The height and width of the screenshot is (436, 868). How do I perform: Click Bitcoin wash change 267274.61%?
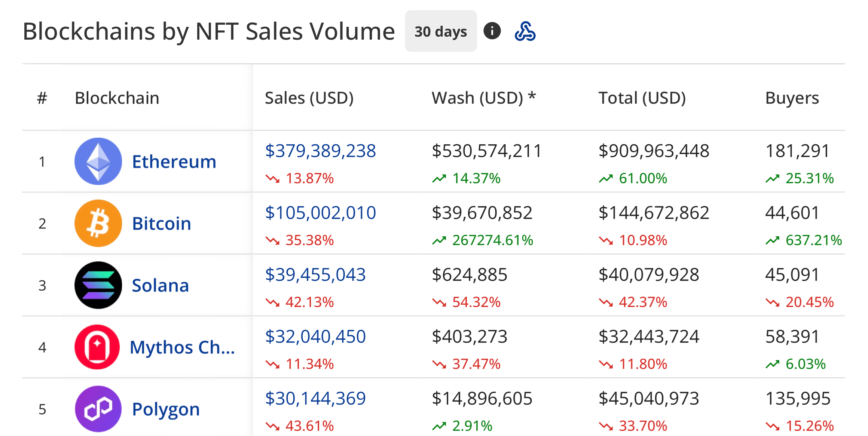[483, 240]
